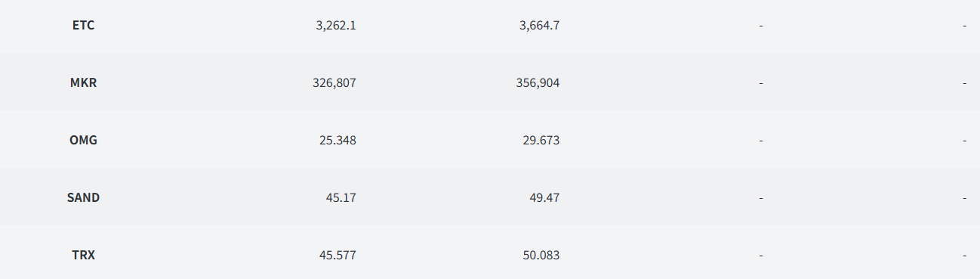980x279 pixels.
Task: Click the 45.577 value for TRX
Action: (337, 255)
